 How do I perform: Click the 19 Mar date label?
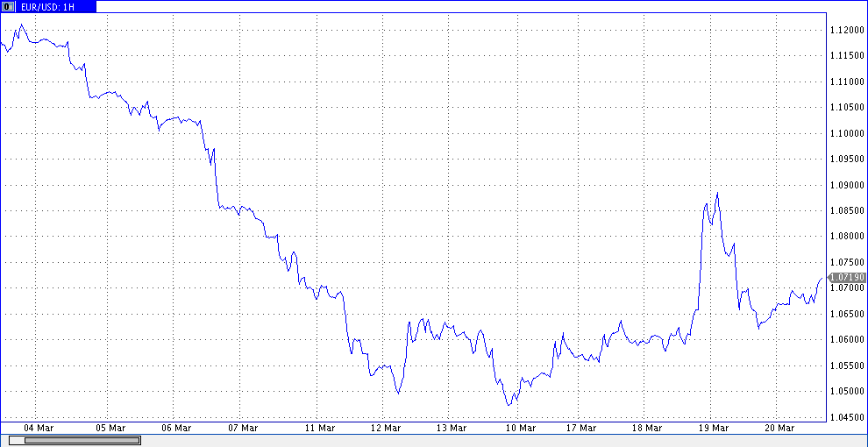[x=713, y=429]
